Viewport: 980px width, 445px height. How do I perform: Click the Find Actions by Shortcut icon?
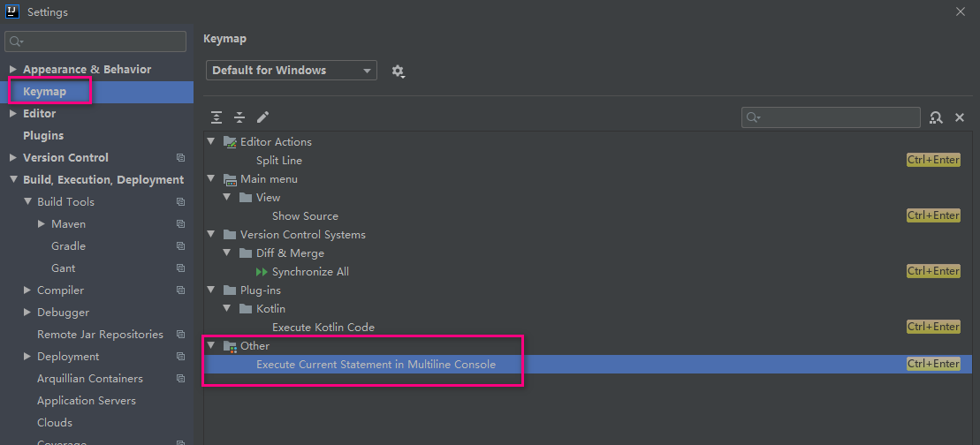click(936, 117)
